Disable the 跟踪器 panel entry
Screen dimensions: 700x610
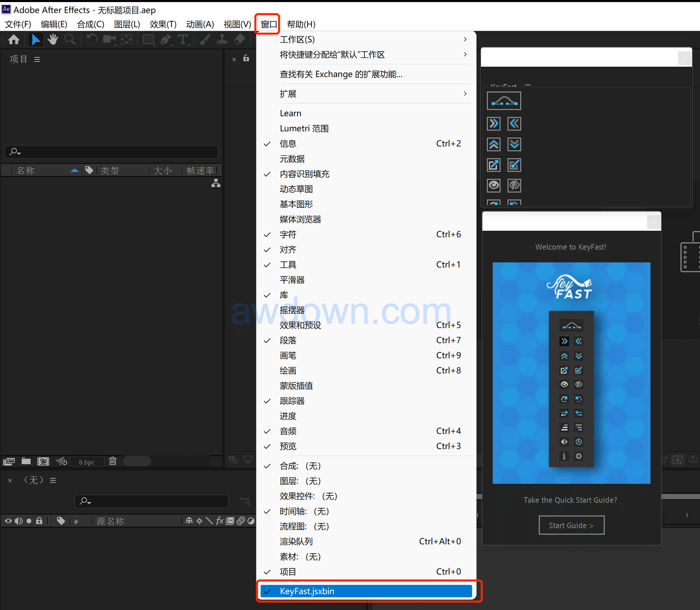click(x=292, y=401)
